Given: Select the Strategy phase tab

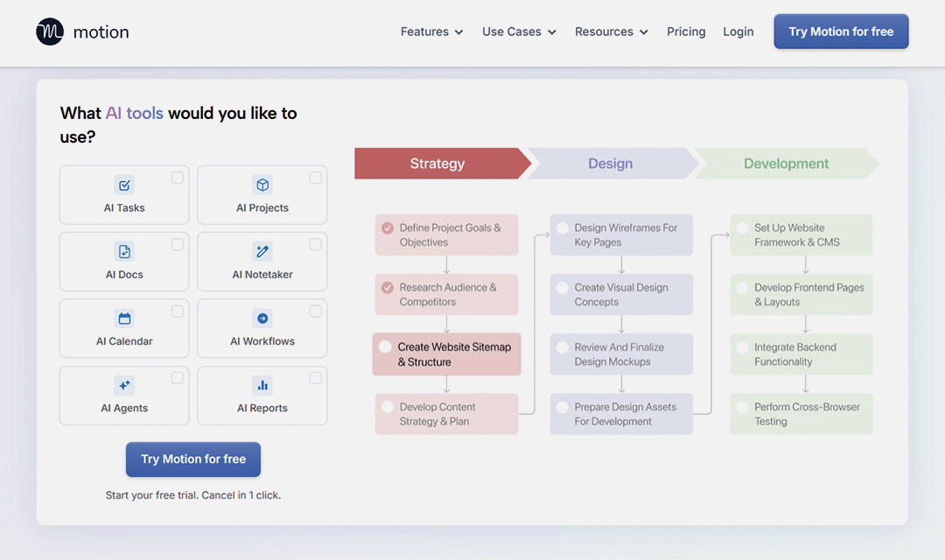Looking at the screenshot, I should click(x=437, y=164).
